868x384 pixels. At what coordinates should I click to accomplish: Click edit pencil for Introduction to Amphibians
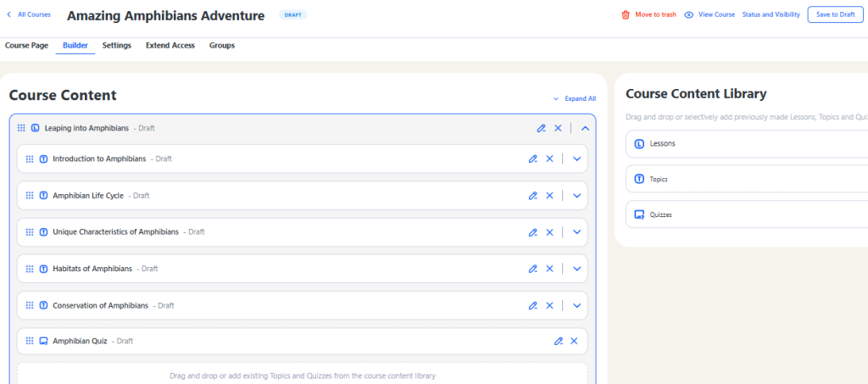coord(533,159)
